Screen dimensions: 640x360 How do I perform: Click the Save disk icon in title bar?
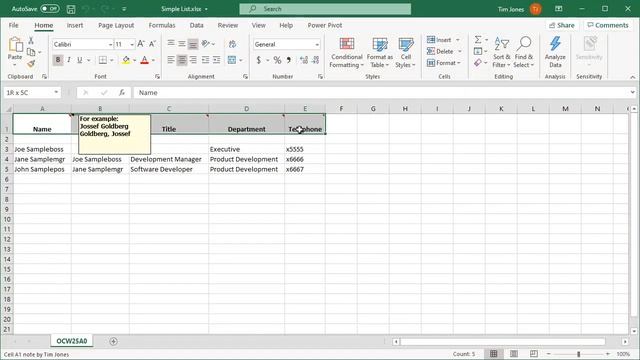[71, 9]
